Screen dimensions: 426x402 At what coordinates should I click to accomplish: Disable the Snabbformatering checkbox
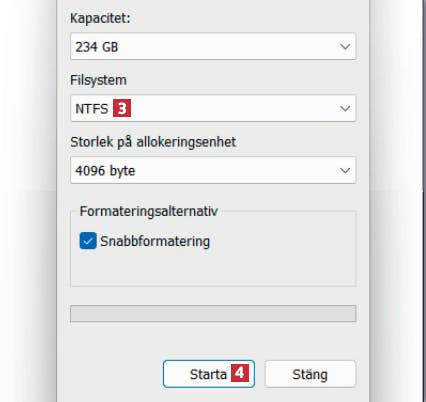(88, 241)
